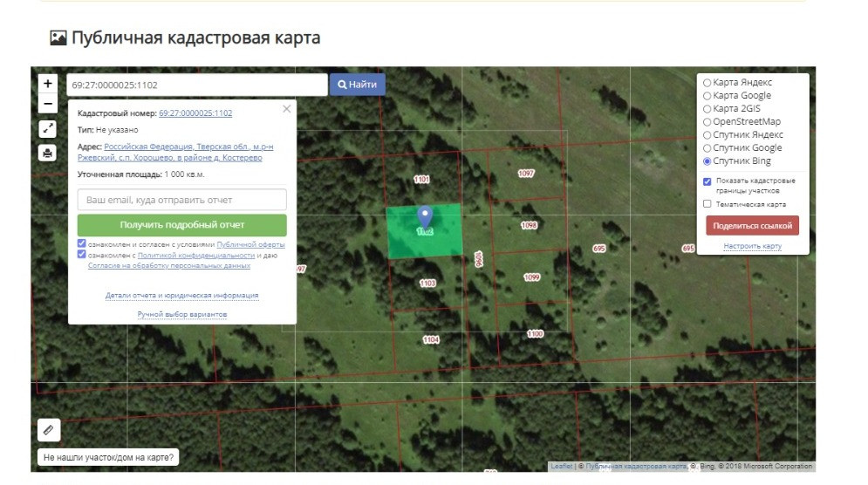Toggle Показать кадастровые границы участков
The width and height of the screenshot is (868, 485).
(707, 181)
